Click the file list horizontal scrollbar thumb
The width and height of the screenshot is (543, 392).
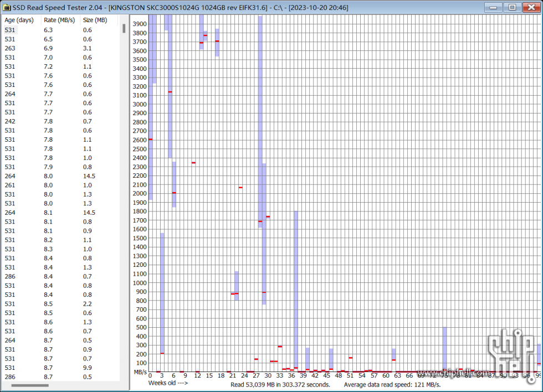30,385
